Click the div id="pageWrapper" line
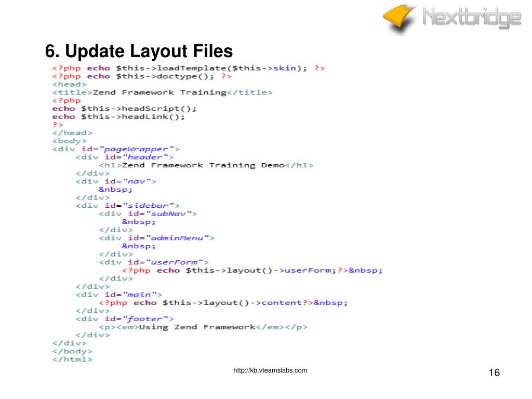532x399 pixels. [116, 149]
